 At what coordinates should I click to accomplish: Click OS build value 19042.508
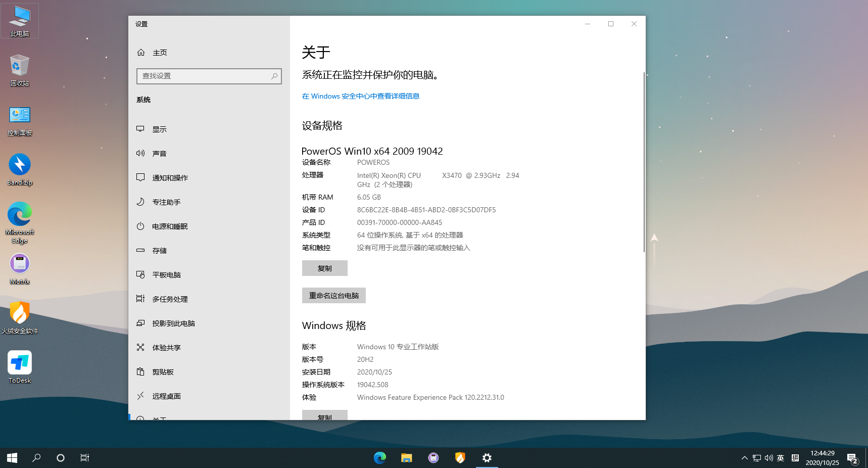point(373,385)
